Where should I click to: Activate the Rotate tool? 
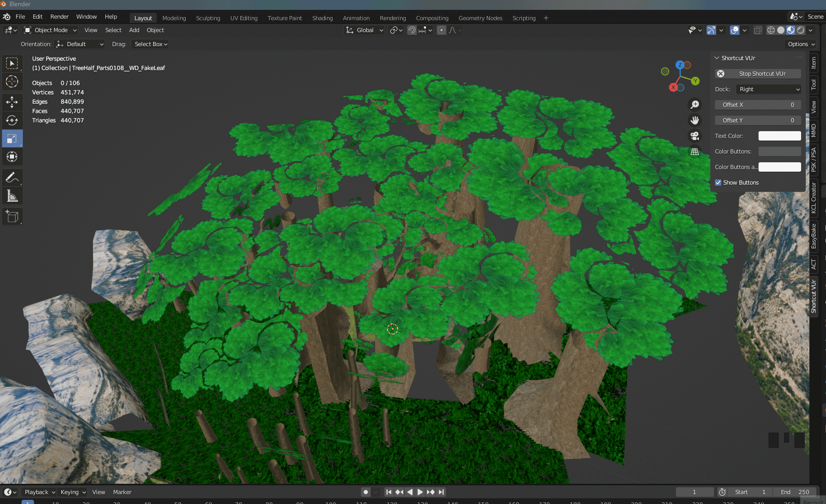[11, 120]
